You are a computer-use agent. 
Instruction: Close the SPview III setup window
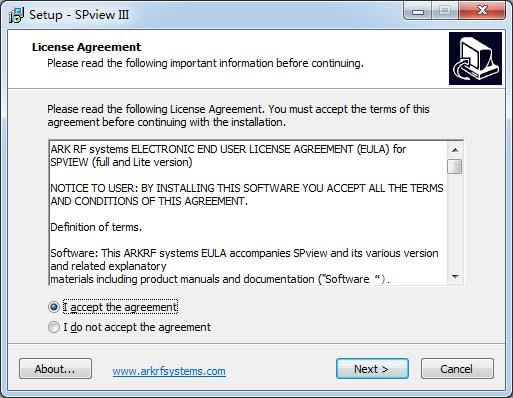click(x=482, y=11)
